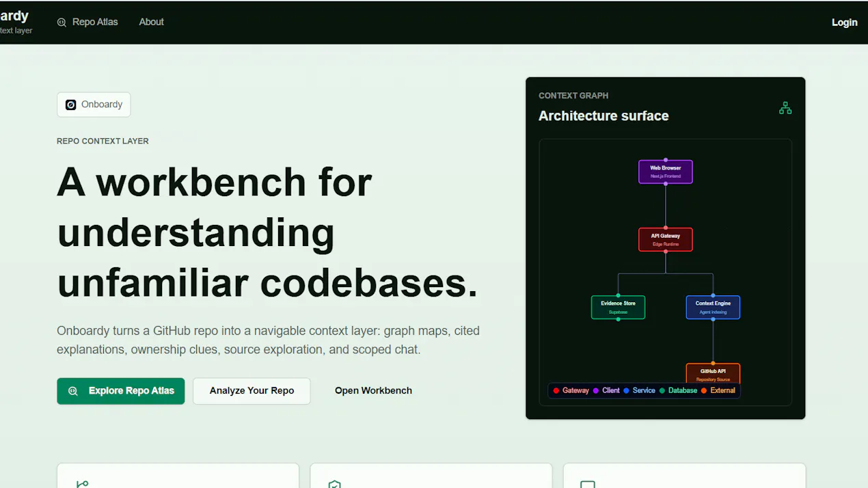The image size is (868, 488).
Task: Go to the About page
Action: [151, 22]
